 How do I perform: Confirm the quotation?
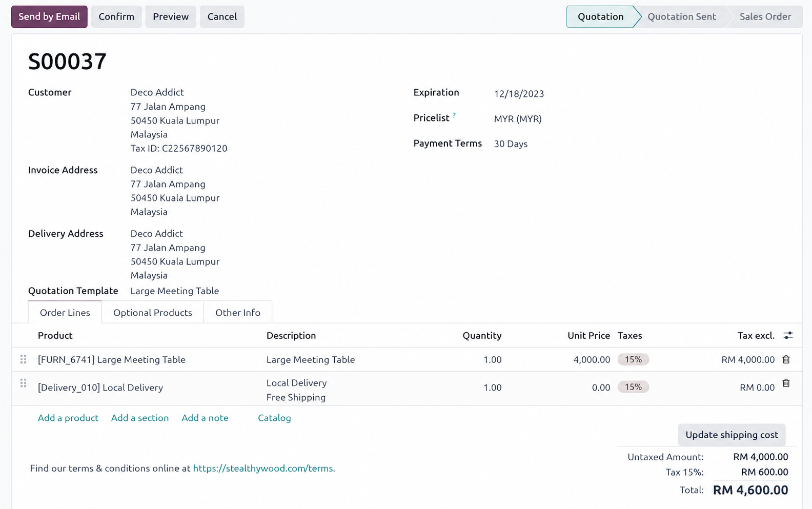click(116, 16)
